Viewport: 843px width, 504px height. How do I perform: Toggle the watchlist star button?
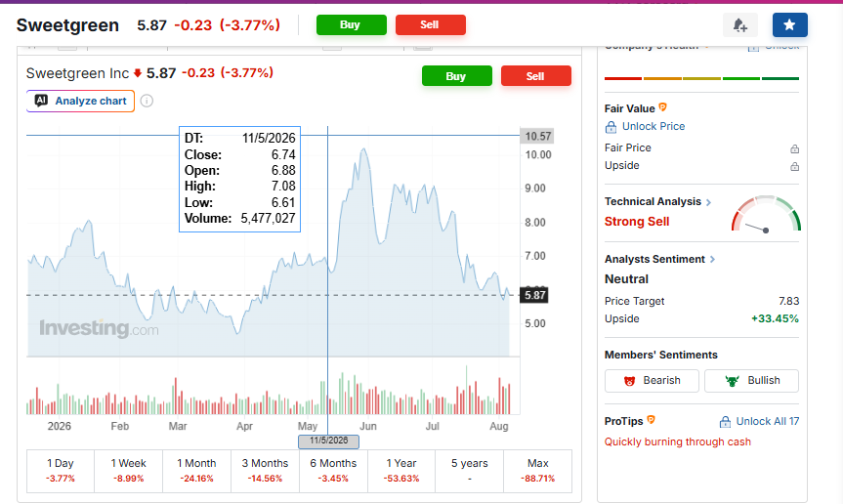[x=790, y=24]
